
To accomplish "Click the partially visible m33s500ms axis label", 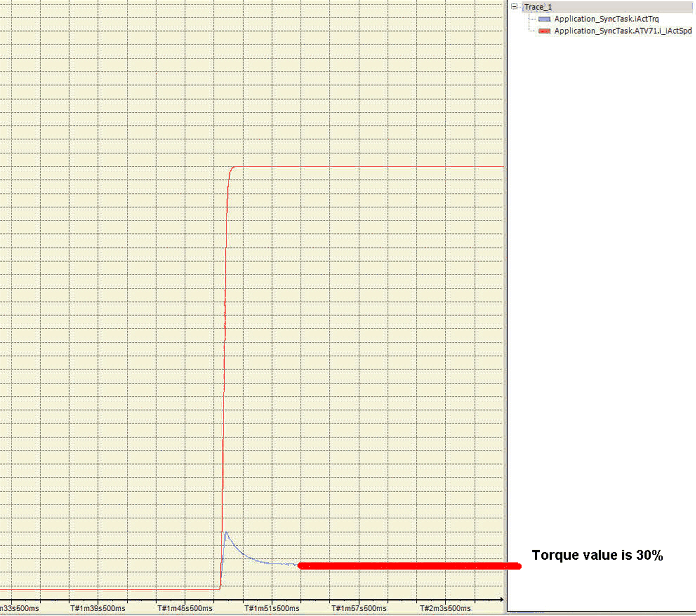I will pyautogui.click(x=19, y=609).
